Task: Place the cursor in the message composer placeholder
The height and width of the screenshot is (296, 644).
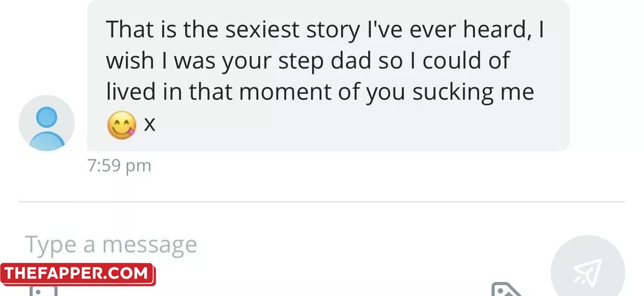Action: (x=111, y=244)
